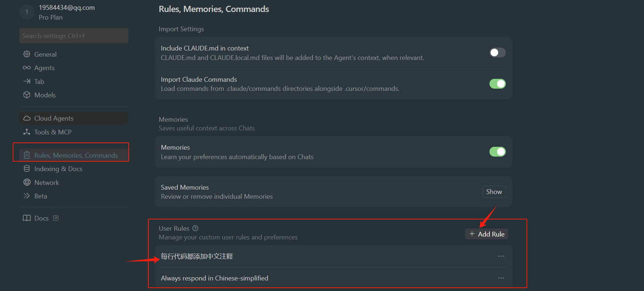Viewport: 644px width, 291px height.
Task: Click the General gear icon
Action: [27, 54]
